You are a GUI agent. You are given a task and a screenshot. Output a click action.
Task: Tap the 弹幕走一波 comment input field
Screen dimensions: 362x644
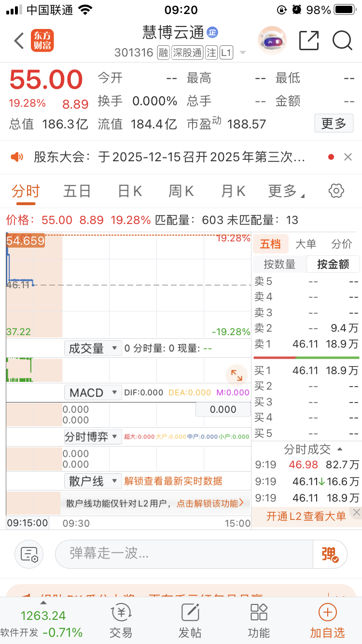tap(184, 554)
